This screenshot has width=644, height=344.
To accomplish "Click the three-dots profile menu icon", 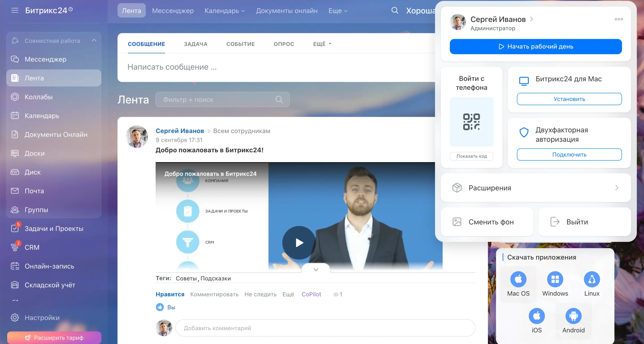I will [618, 19].
